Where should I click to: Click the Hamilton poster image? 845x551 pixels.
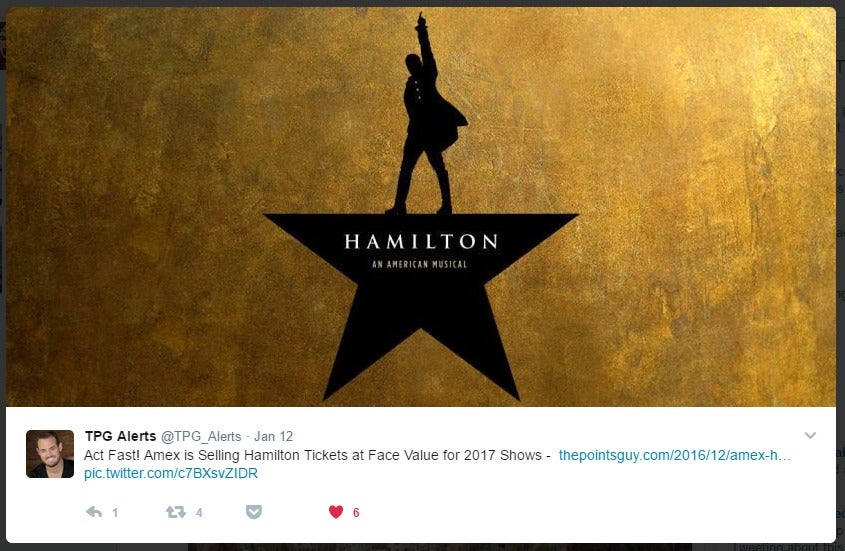[x=421, y=206]
